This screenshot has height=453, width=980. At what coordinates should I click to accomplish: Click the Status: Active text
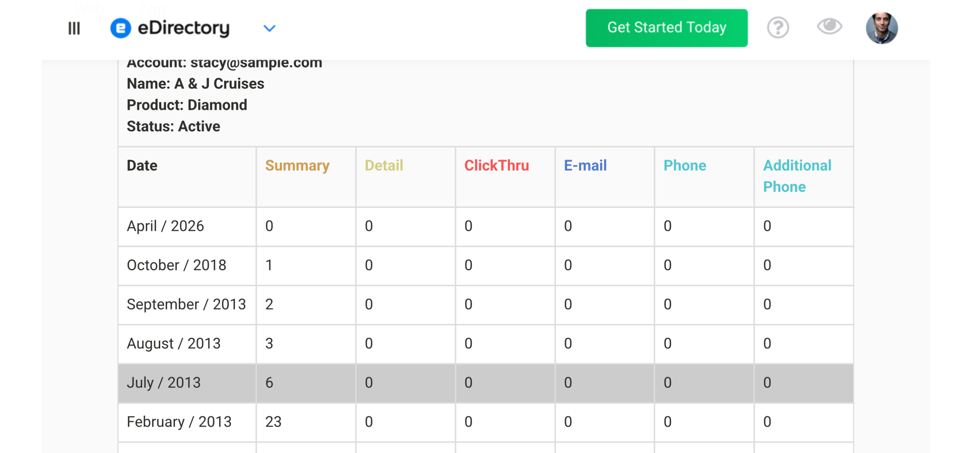pos(174,126)
